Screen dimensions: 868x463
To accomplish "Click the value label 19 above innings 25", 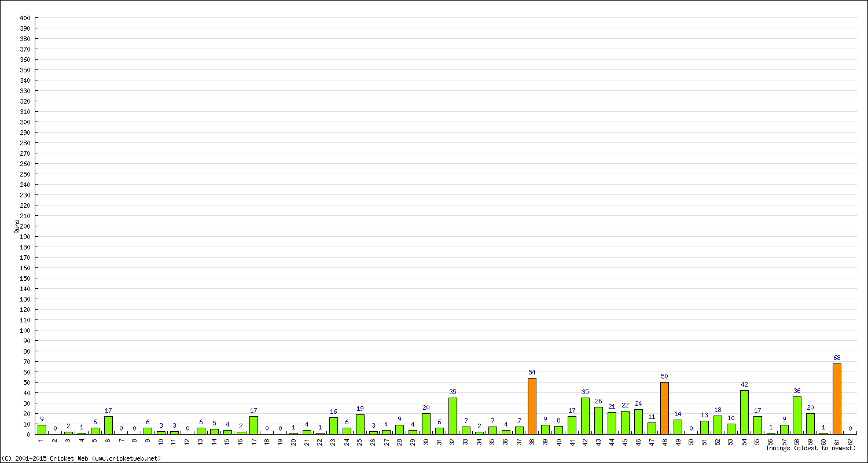I will coord(360,409).
